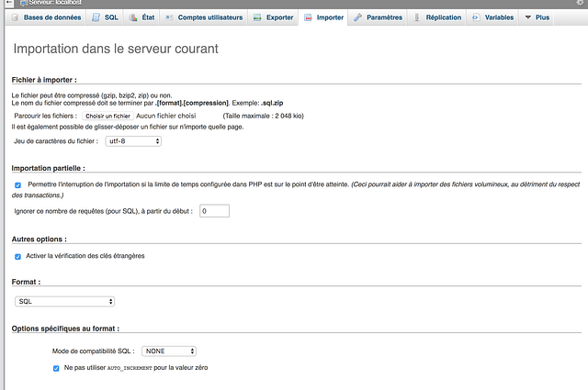Screen dimensions: 588x390
Task: Click the text (Taille maximale : 2 048 kio)
Action: click(264, 117)
